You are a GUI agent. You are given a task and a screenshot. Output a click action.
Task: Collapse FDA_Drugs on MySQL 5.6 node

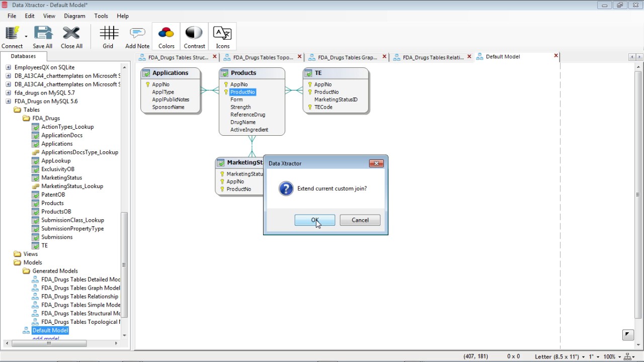[8, 101]
